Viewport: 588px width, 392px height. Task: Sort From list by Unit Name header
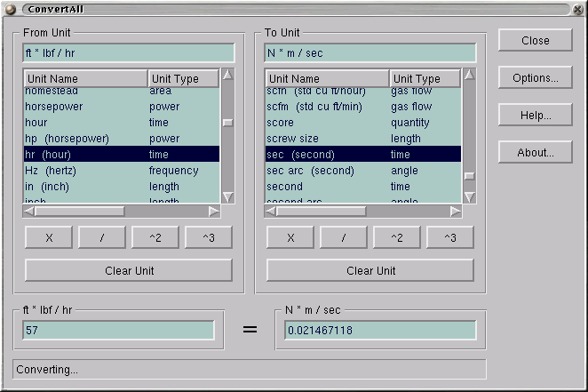click(86, 78)
